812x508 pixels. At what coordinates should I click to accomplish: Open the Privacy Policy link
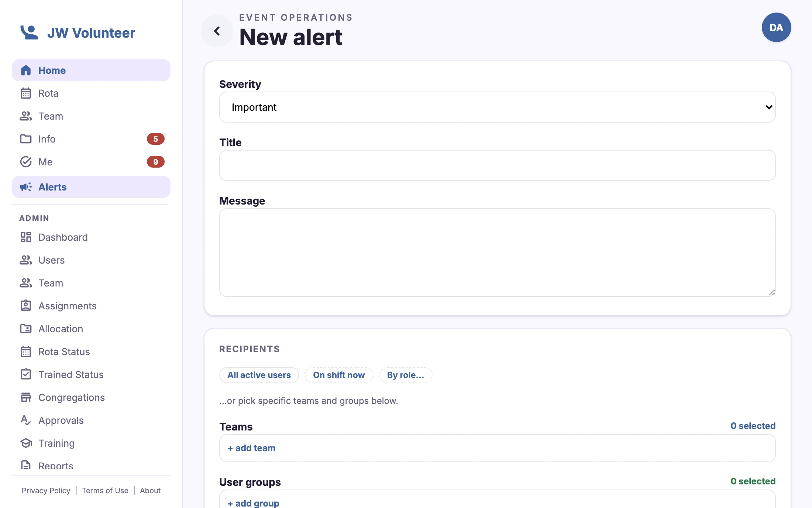point(46,490)
